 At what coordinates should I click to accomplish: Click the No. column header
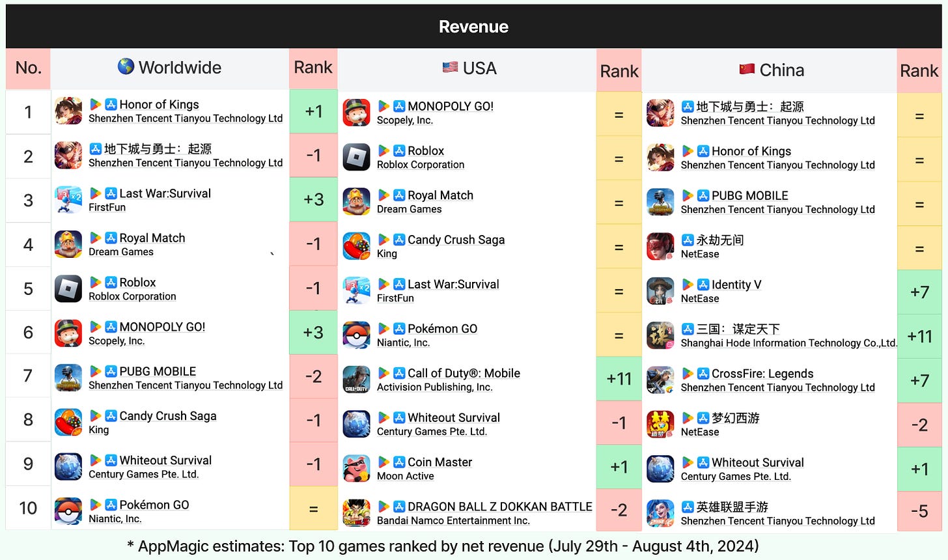28,68
